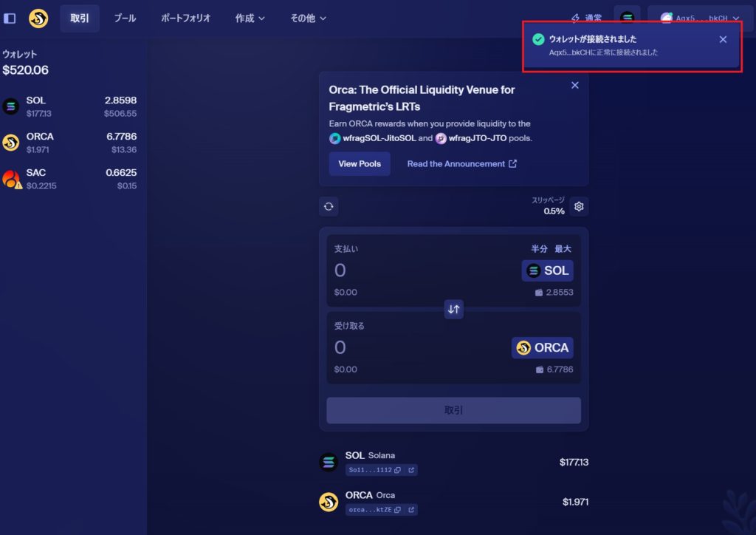
Task: Click the disabled 取引 swap button
Action: pos(454,411)
